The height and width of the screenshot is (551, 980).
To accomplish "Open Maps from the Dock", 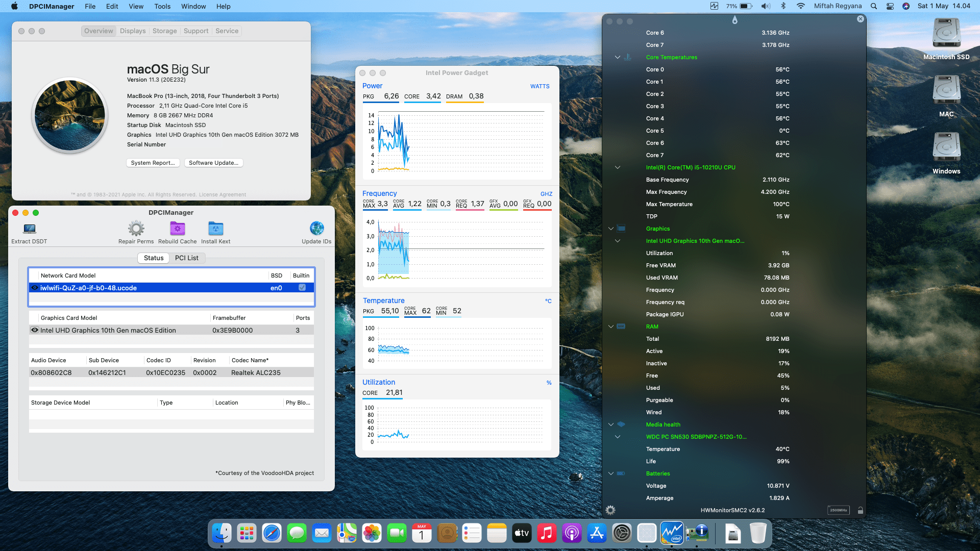I will pos(347,533).
